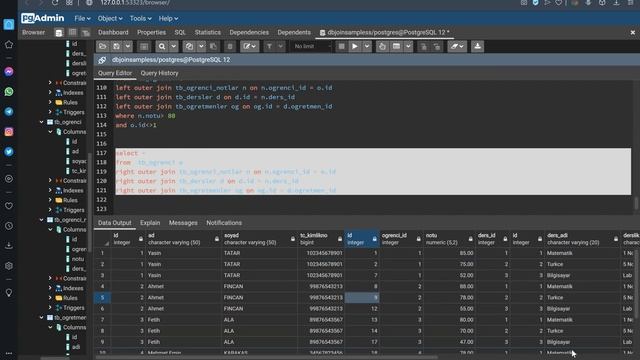
Task: Click the third icon right of the Browser label
Action: (86, 33)
